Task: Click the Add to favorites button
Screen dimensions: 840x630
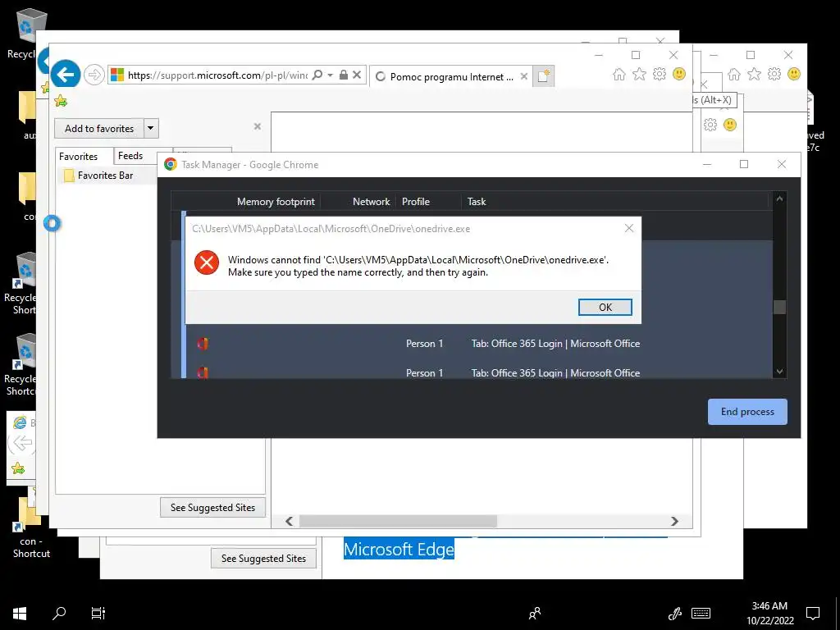Action: (x=99, y=129)
